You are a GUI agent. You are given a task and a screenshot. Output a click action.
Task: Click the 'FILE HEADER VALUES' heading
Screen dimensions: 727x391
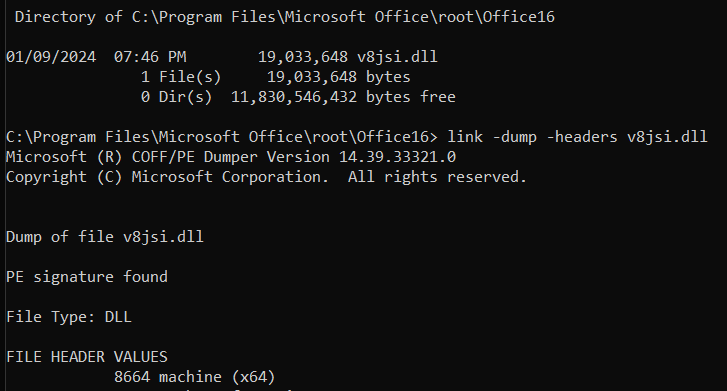point(87,357)
